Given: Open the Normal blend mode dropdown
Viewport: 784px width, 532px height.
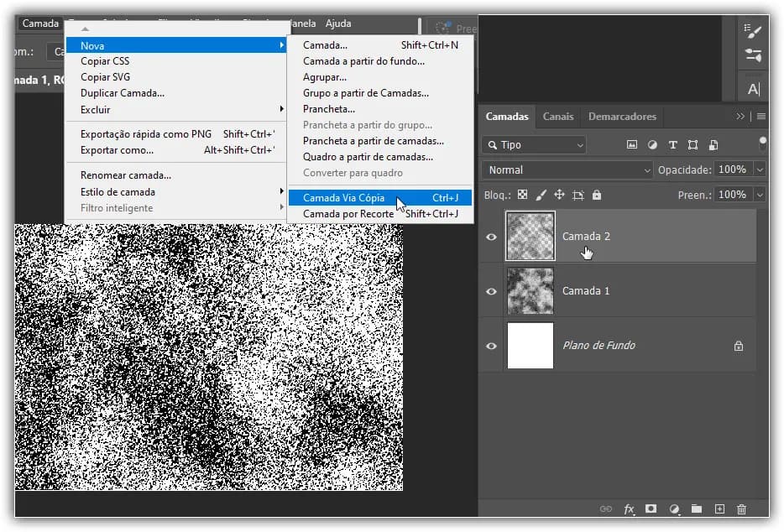Looking at the screenshot, I should pyautogui.click(x=567, y=170).
